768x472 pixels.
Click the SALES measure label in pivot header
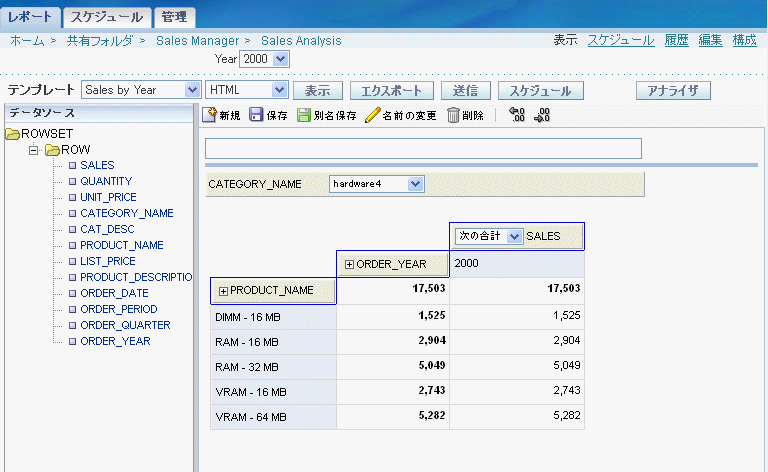coord(543,236)
